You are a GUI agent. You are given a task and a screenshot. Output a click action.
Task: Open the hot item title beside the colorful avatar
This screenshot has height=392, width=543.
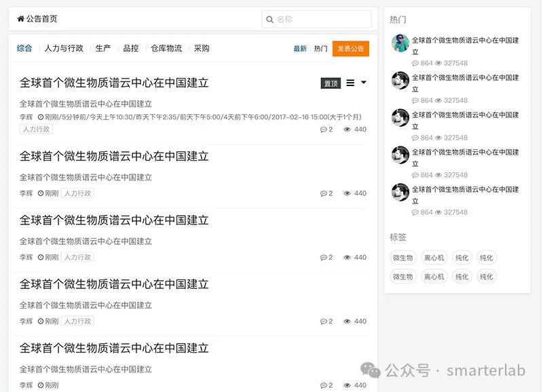point(465,46)
